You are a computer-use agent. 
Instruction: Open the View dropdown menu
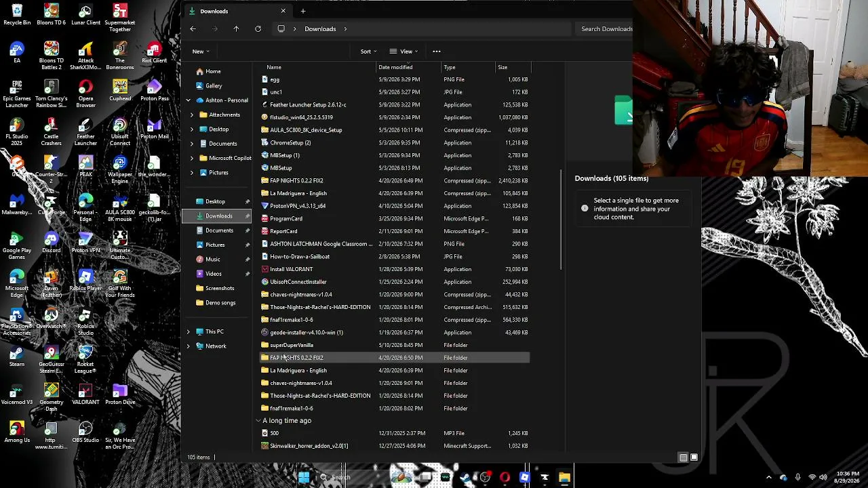[x=404, y=52]
